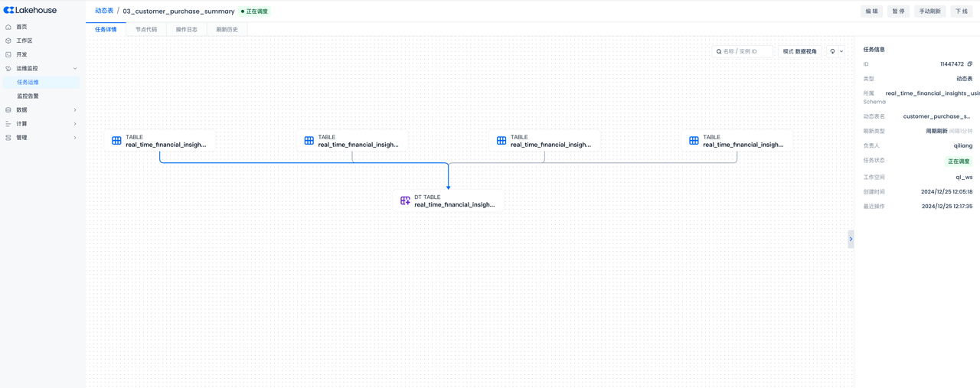Click the DT TABLE node icon
980x388 pixels.
405,201
